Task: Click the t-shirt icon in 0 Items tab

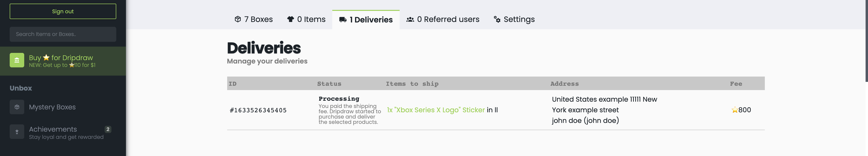Action: click(x=290, y=19)
